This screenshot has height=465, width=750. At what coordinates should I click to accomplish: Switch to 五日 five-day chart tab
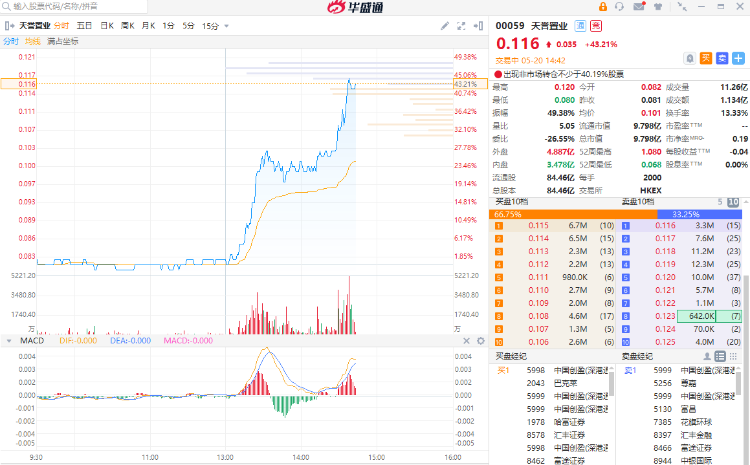(x=84, y=26)
